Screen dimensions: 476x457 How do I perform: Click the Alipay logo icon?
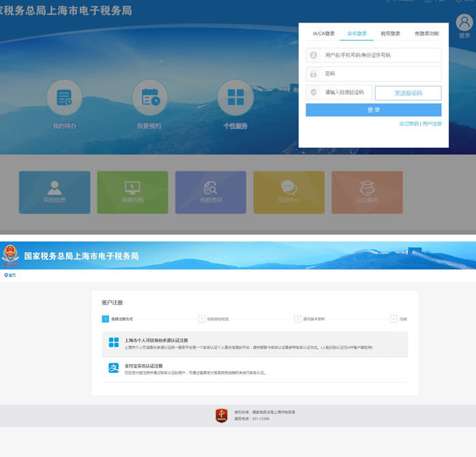(x=114, y=368)
